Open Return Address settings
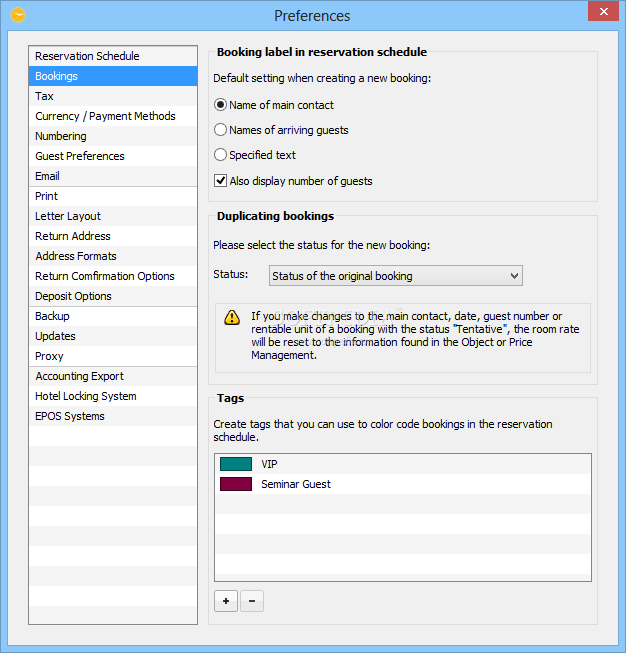This screenshot has width=626, height=653. [x=113, y=236]
